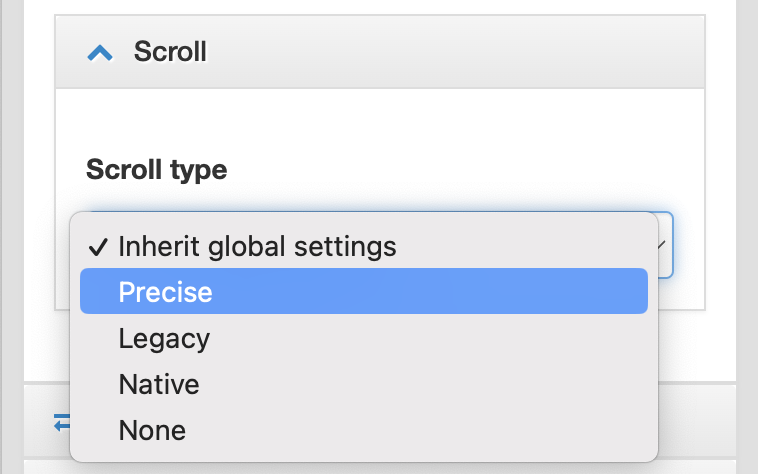
Task: Click the gray page margin on the right
Action: 747,200
